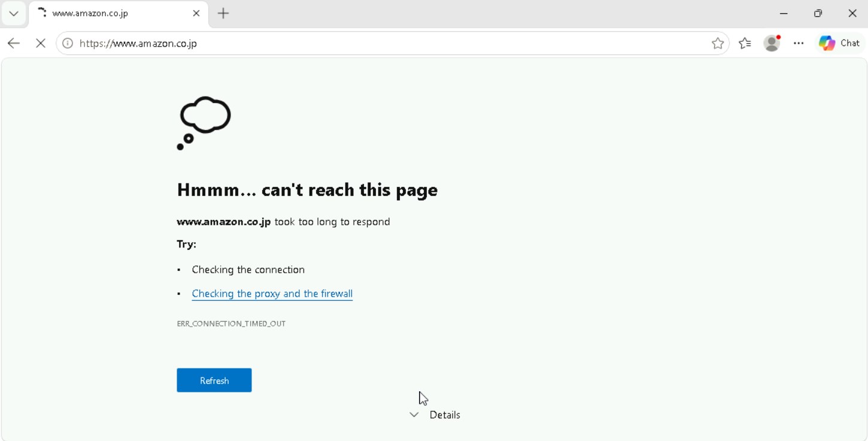The image size is (868, 441).
Task: Minimize the browser window
Action: pyautogui.click(x=784, y=13)
